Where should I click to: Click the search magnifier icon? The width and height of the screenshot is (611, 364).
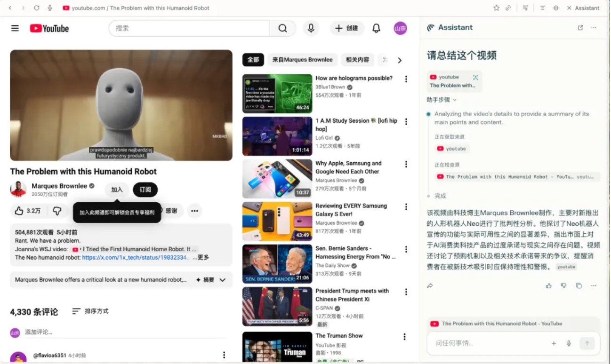coord(282,28)
